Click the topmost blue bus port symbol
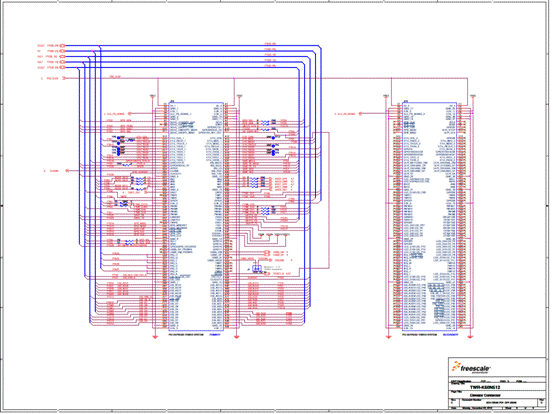The width and height of the screenshot is (553, 414). [63, 45]
